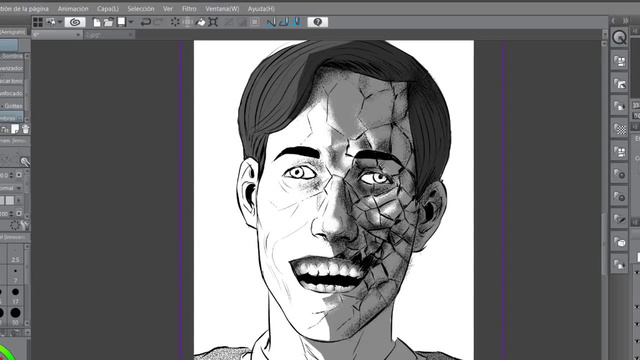Viewport: 640px width, 360px height.
Task: Toggle snap to grid icon
Action: (x=297, y=22)
